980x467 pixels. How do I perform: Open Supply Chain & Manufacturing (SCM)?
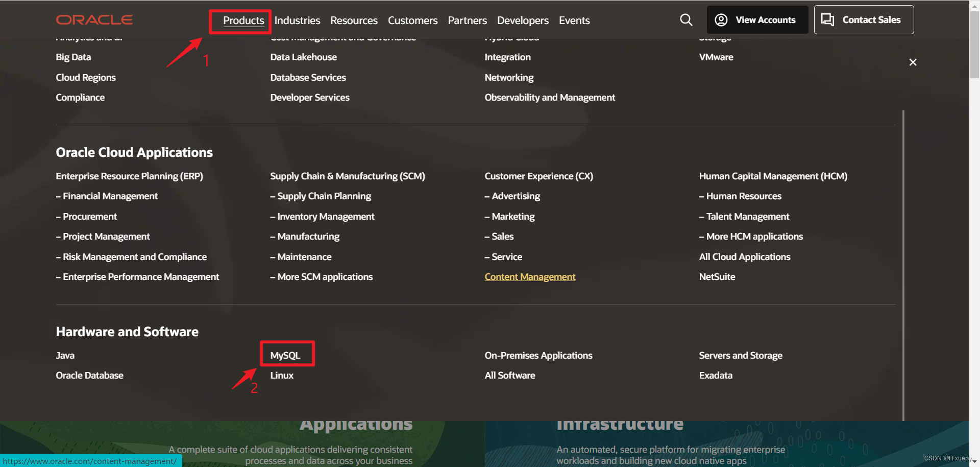[x=348, y=176]
